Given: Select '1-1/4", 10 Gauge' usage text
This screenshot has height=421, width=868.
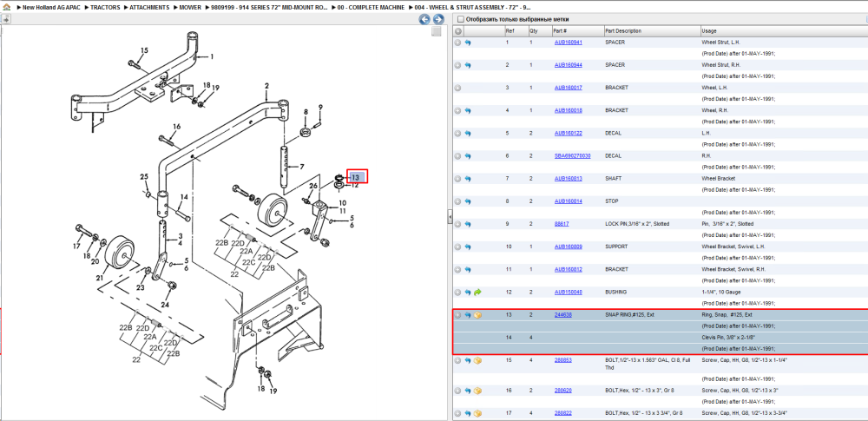Looking at the screenshot, I should point(720,293).
